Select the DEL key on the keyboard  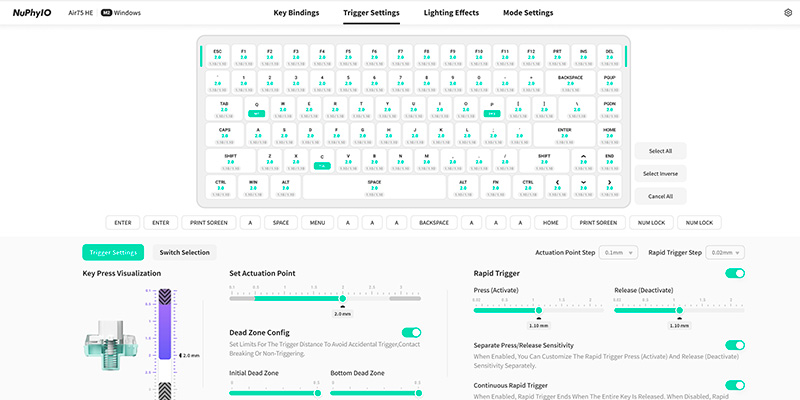[x=609, y=56]
